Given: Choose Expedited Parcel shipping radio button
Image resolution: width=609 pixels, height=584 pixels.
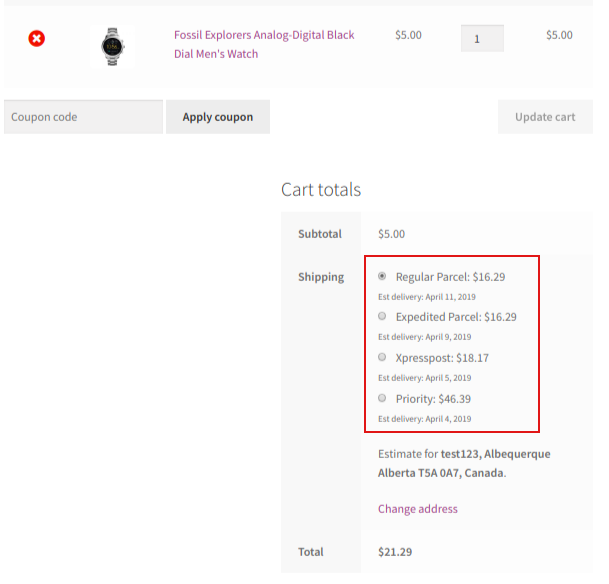Looking at the screenshot, I should tap(383, 316).
